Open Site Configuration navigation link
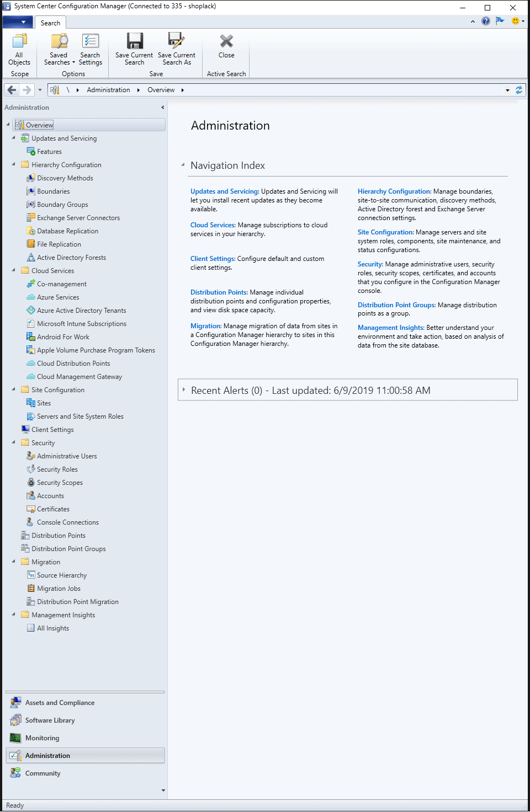This screenshot has height=812, width=530. pos(385,232)
